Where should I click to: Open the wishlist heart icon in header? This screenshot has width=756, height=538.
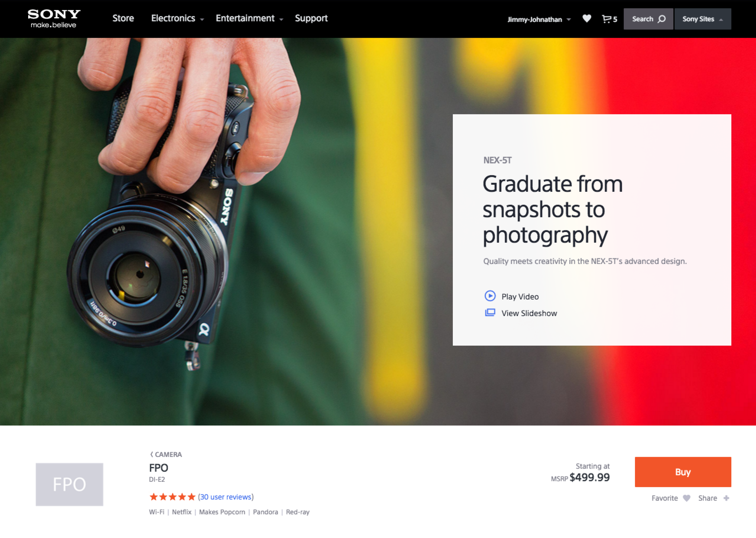tap(586, 19)
